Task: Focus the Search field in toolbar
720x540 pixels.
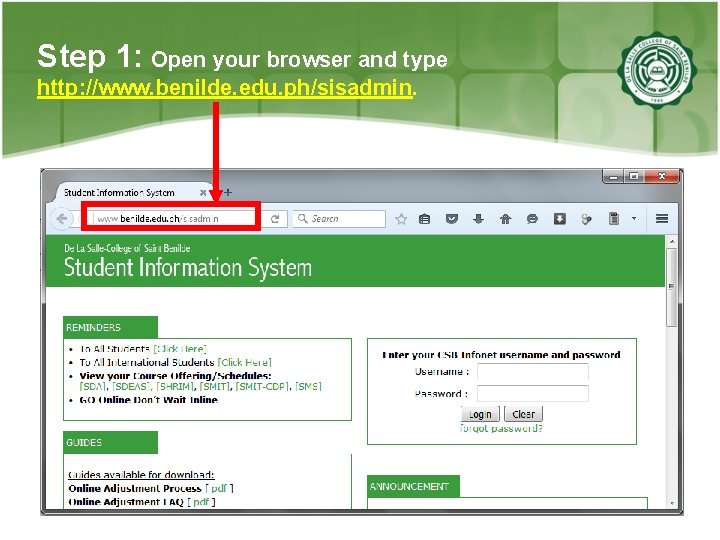Action: point(339,219)
